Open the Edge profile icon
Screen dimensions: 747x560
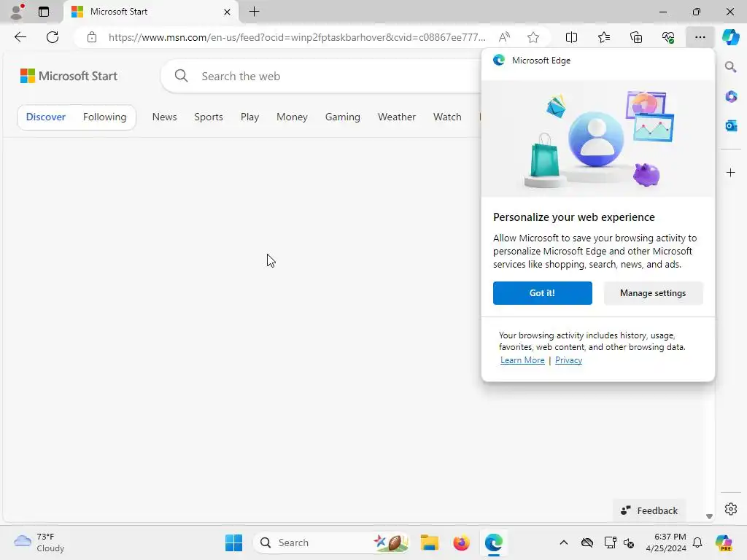coord(18,12)
